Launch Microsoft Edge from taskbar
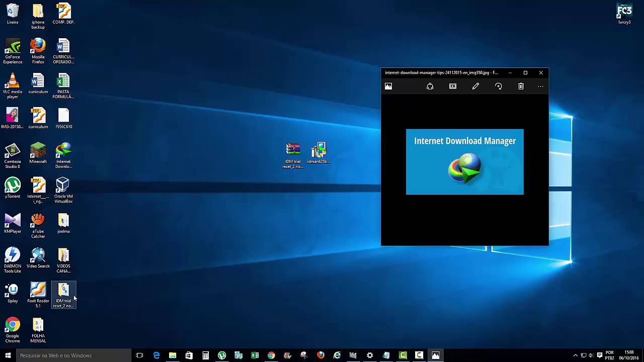 coord(156,355)
